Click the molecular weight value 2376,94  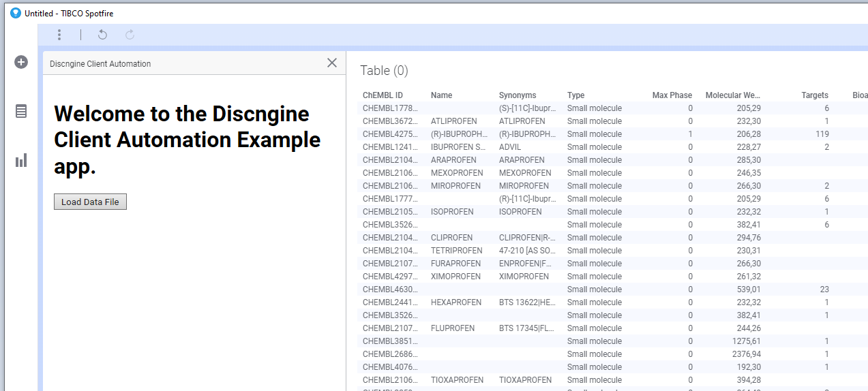tap(747, 354)
